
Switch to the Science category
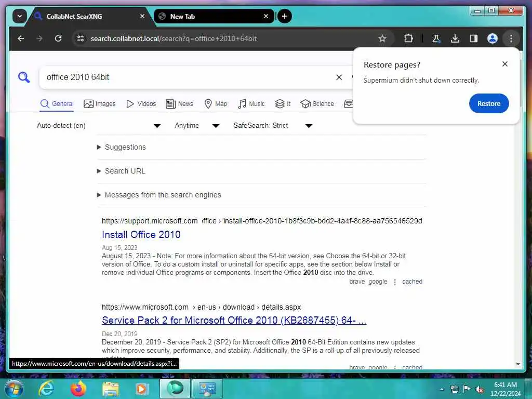pos(317,104)
